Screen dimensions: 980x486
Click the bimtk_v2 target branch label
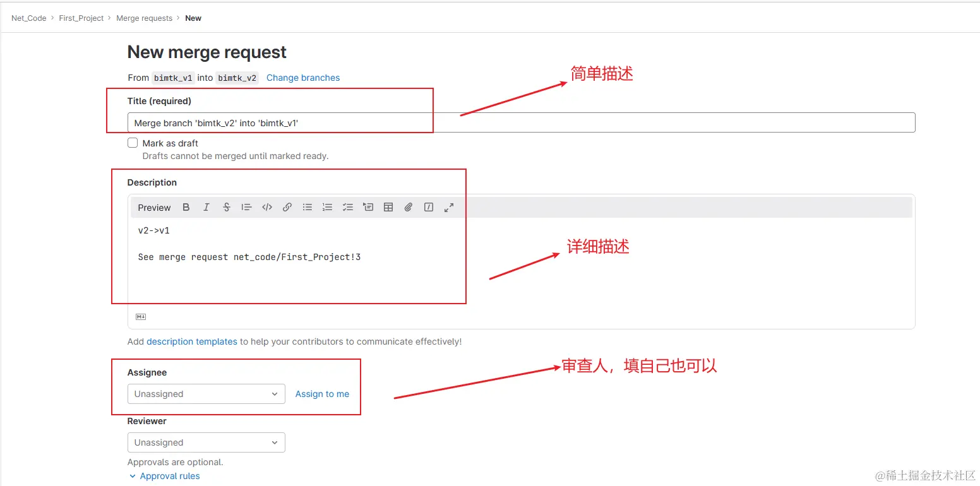(x=237, y=78)
